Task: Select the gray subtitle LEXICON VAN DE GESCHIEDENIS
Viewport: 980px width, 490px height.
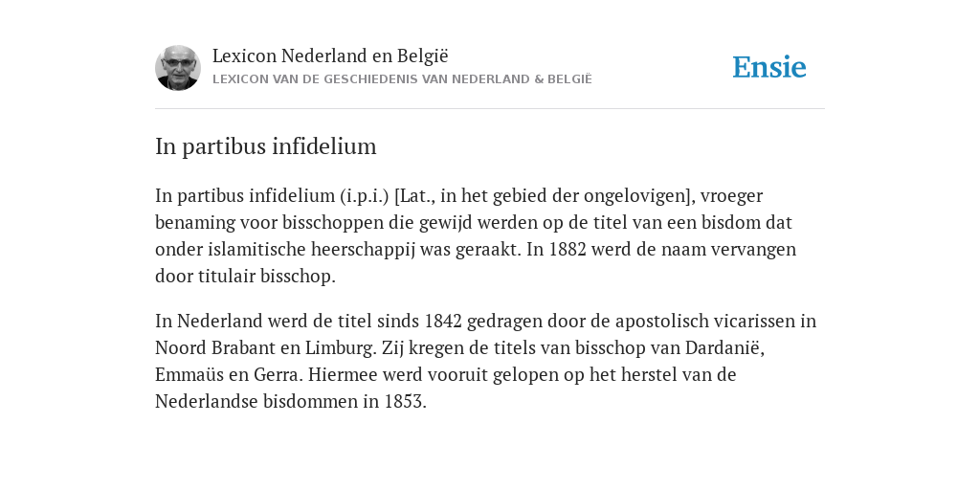Action: click(x=402, y=79)
